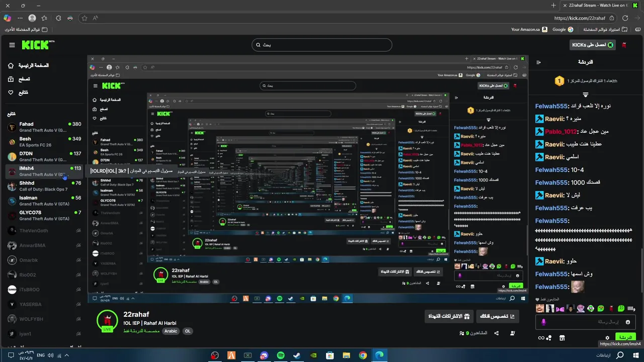Image resolution: width=644 pixels, height=362 pixels.
Task: Open Edge settings and more menu
Action: (20, 18)
